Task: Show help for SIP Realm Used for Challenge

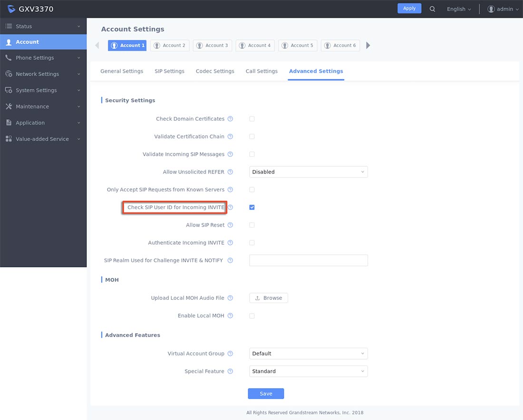Action: (x=230, y=260)
